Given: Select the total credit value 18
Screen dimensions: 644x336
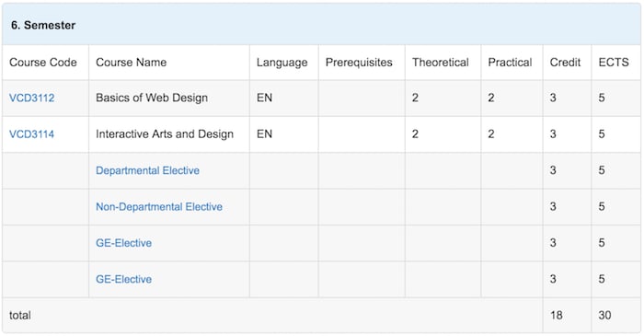Looking at the screenshot, I should click(x=556, y=315).
